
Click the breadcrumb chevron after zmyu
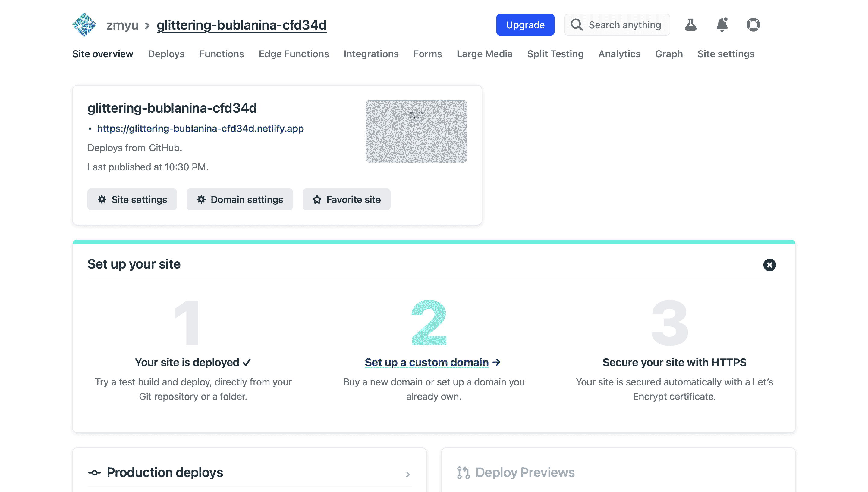tap(147, 25)
